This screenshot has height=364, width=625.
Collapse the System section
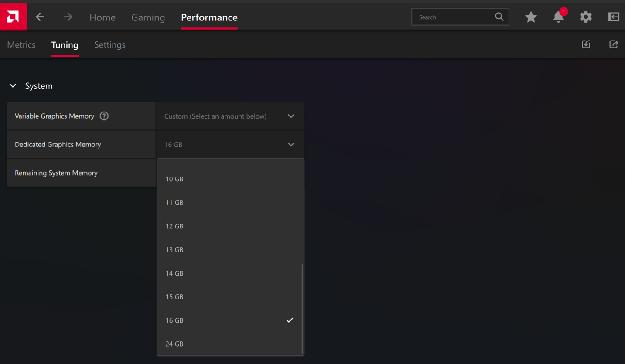click(x=13, y=86)
